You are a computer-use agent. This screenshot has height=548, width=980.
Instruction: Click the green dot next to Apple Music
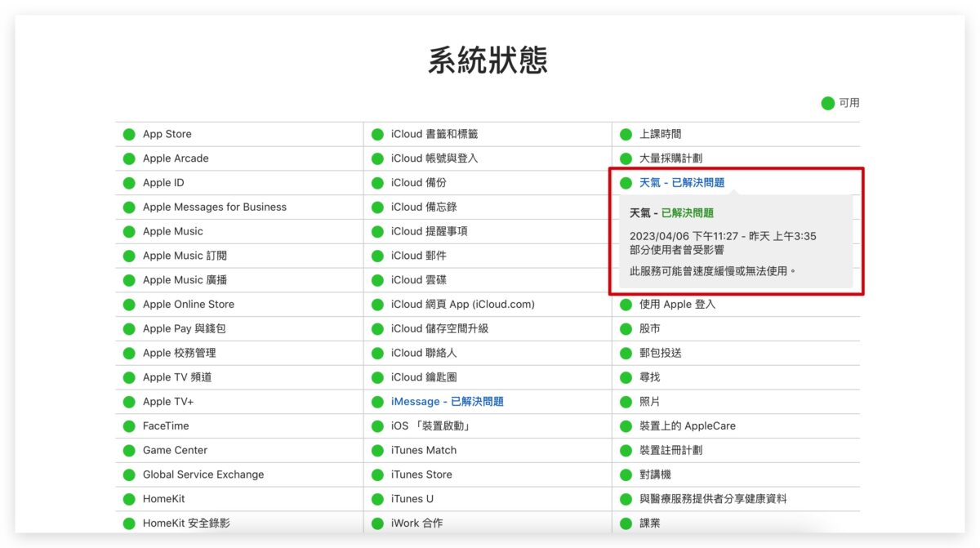[129, 231]
